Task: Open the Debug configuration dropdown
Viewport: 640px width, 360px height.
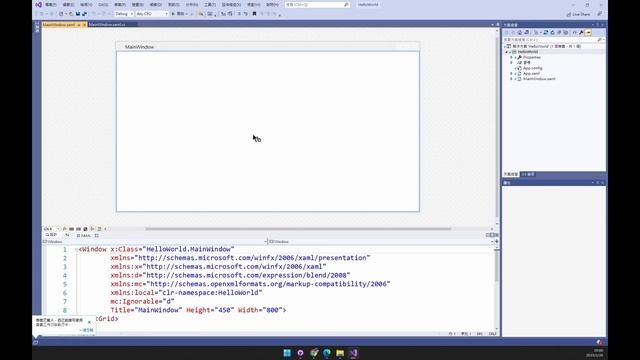Action: click(x=124, y=14)
